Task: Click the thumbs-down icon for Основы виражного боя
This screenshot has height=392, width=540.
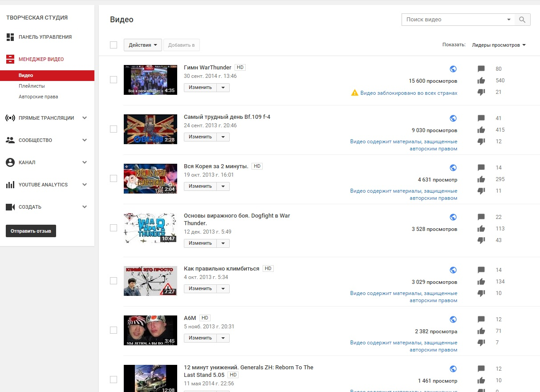Action: 481,240
